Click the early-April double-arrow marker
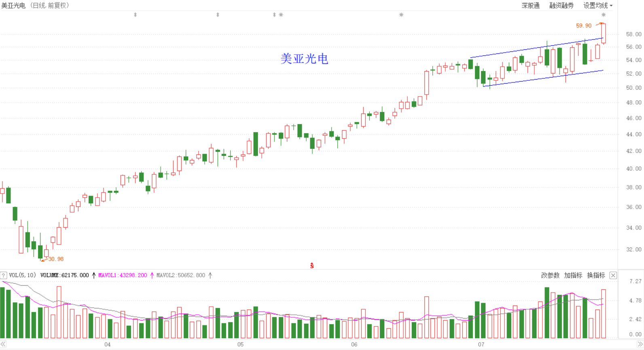Image resolution: width=644 pixels, height=350 pixels. [x=135, y=15]
